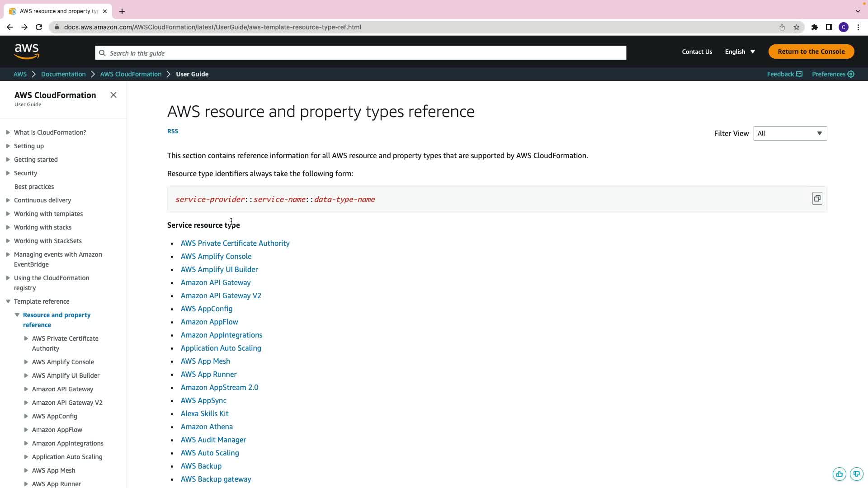
Task: Click the AWS logo
Action: (27, 52)
